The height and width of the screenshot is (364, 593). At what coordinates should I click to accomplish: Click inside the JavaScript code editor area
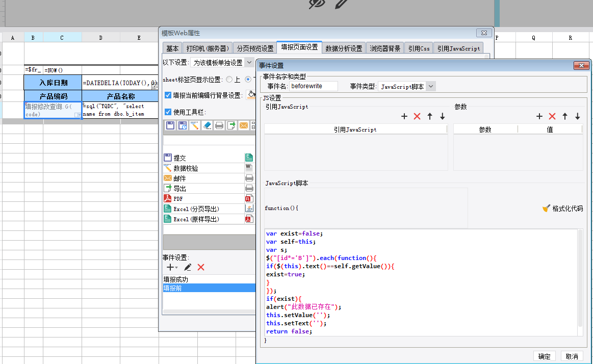(421, 282)
